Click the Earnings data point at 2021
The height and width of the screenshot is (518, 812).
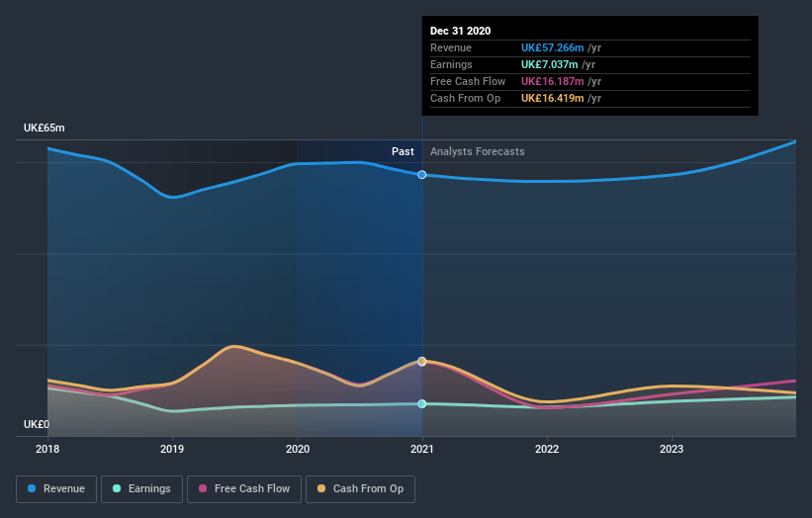tap(422, 403)
